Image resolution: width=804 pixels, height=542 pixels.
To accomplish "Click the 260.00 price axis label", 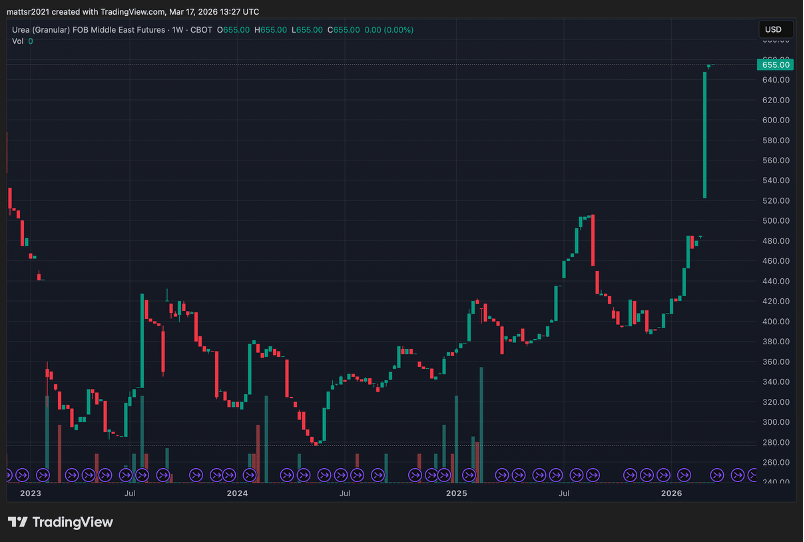I will (776, 462).
